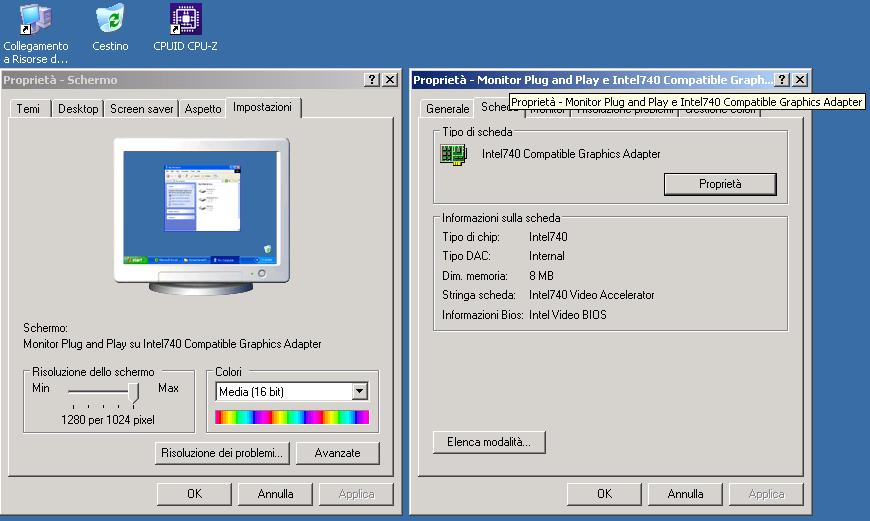Click the Proprietà - Schermo title bar
Image resolution: width=870 pixels, height=521 pixels.
(183, 80)
